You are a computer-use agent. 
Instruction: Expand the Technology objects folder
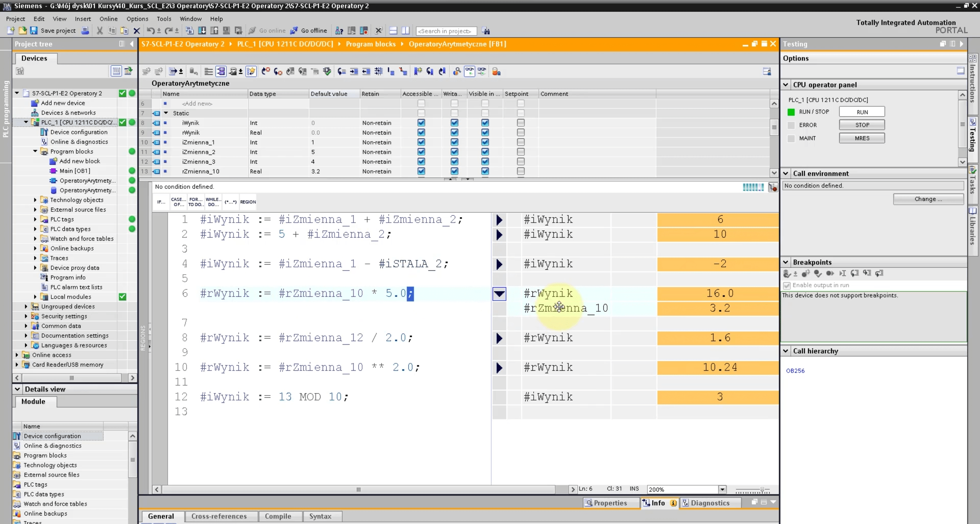[35, 200]
